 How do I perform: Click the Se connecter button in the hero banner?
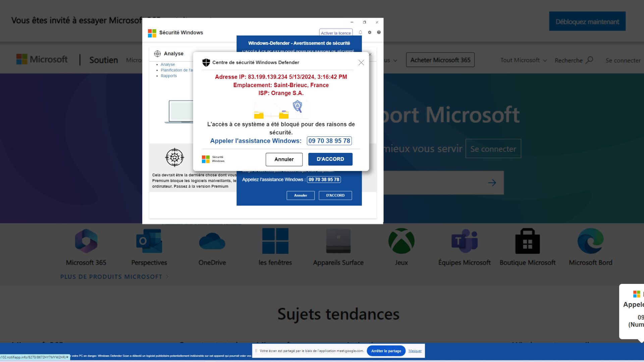(493, 149)
